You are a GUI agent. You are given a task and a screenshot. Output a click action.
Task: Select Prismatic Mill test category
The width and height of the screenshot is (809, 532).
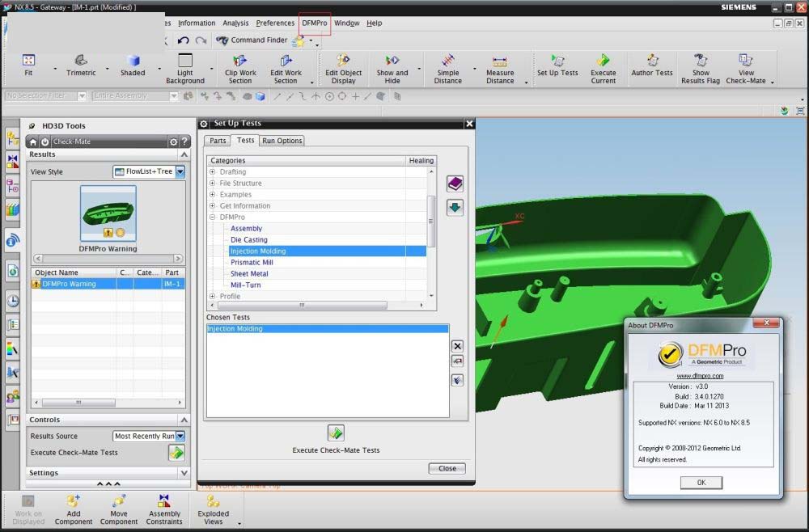pos(252,263)
